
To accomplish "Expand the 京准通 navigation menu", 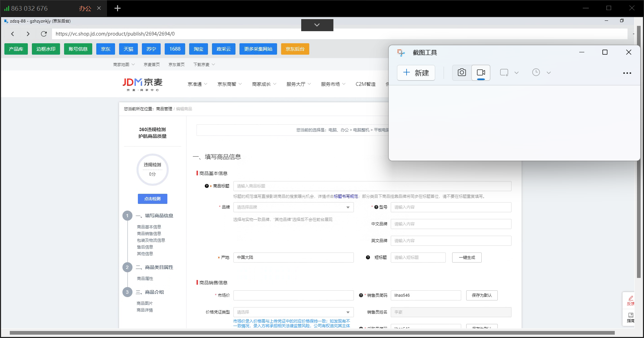I will tap(197, 84).
